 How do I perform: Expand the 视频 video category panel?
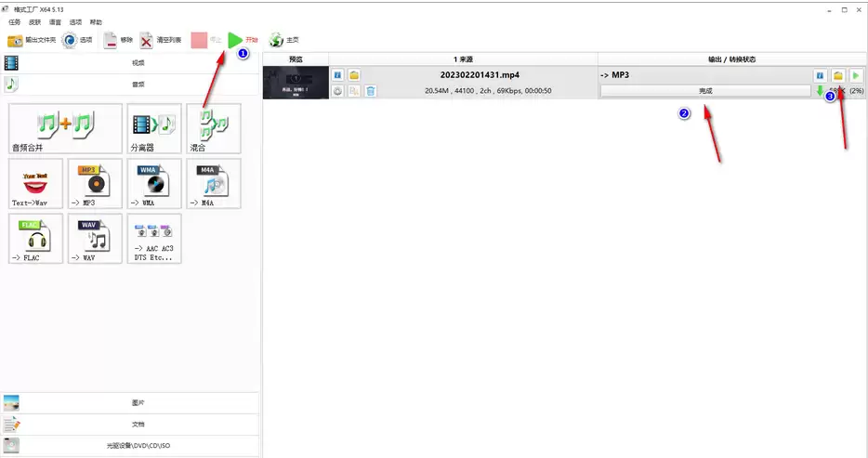[129, 63]
